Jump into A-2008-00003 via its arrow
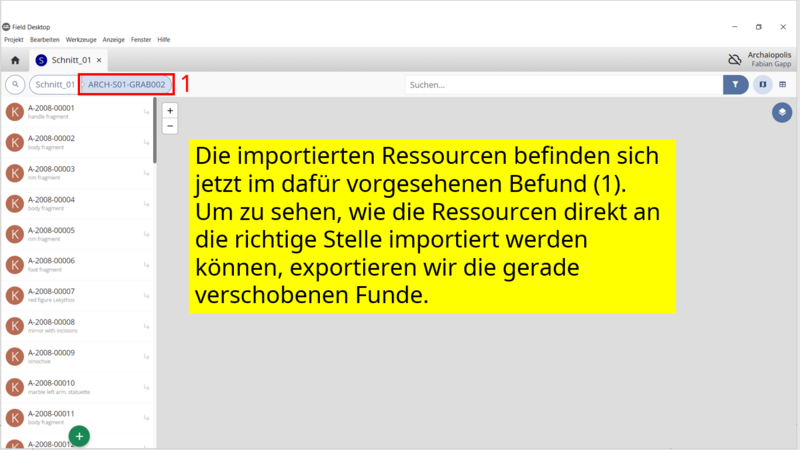Image resolution: width=800 pixels, height=450 pixels. (146, 173)
